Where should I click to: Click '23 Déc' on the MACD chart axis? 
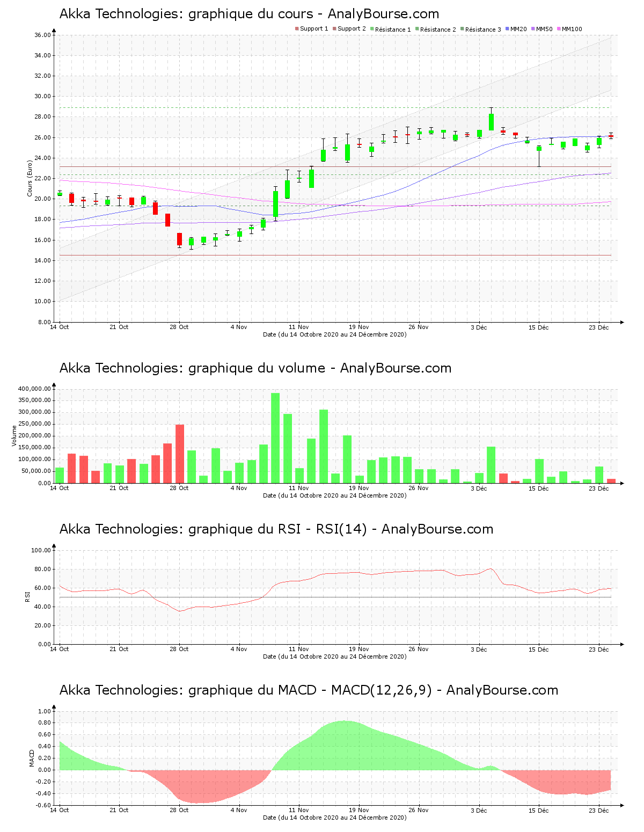[599, 810]
